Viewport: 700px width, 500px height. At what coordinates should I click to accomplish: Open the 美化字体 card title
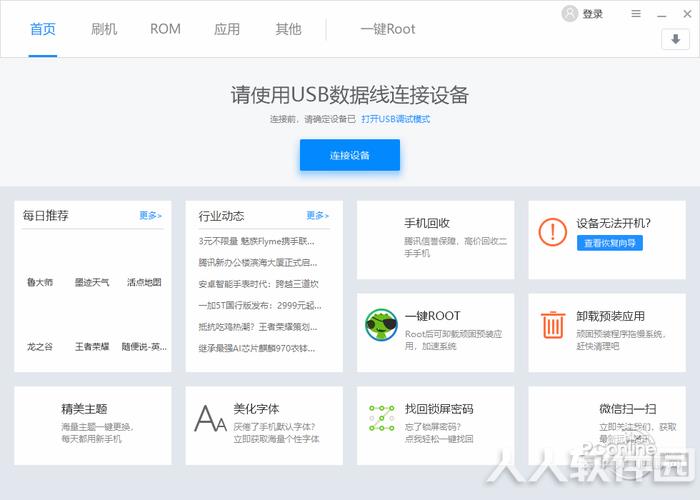pos(256,408)
